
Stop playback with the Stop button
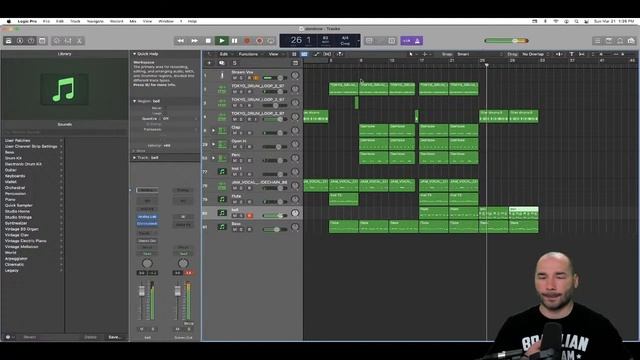[x=208, y=41]
